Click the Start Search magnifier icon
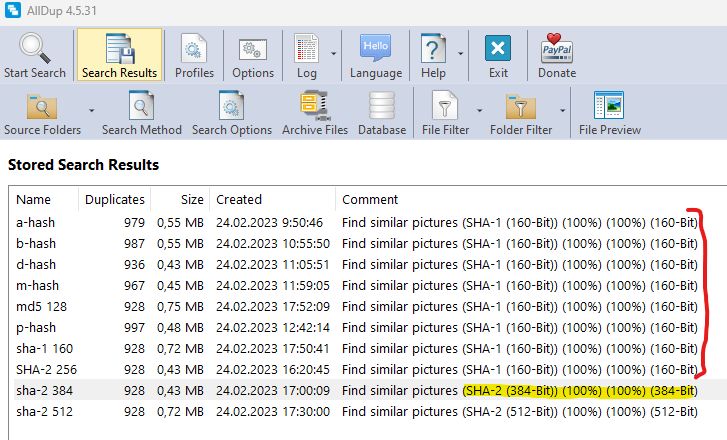 35,48
